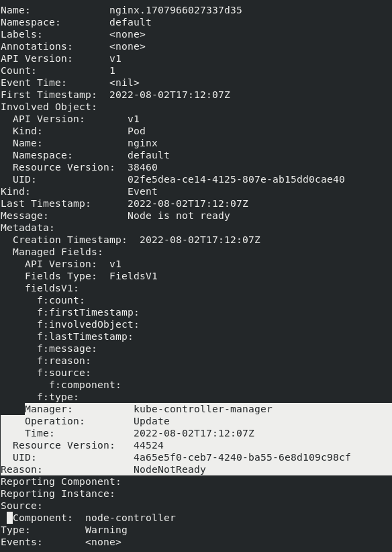This screenshot has width=392, height=552.
Task: Click the Kind value Event
Action: pos(142,191)
